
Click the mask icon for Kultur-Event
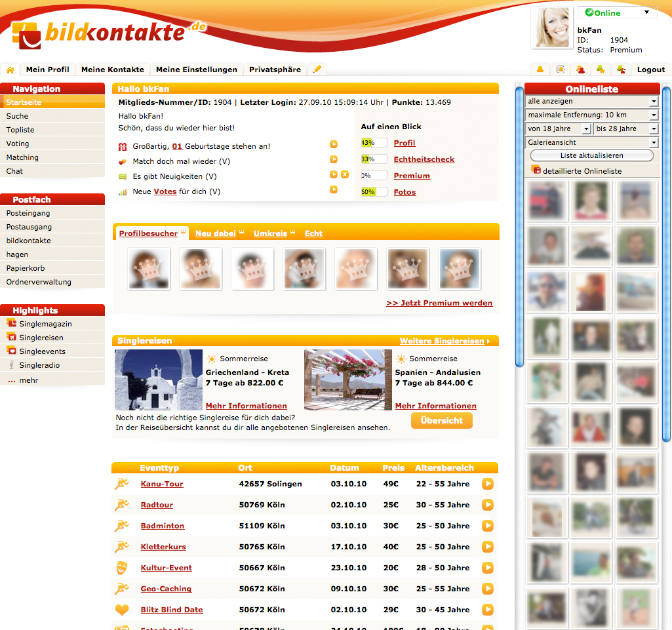(122, 568)
